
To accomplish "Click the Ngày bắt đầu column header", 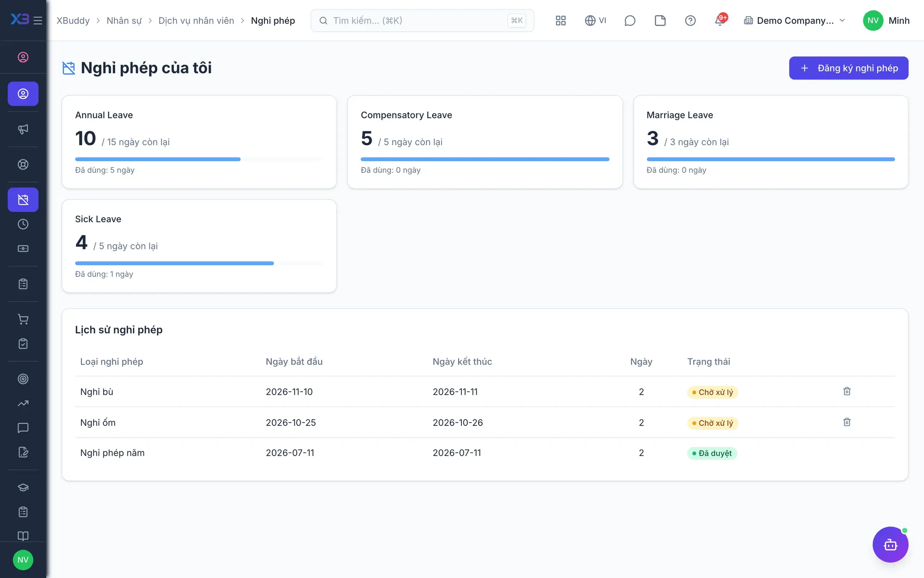I will 294,362.
